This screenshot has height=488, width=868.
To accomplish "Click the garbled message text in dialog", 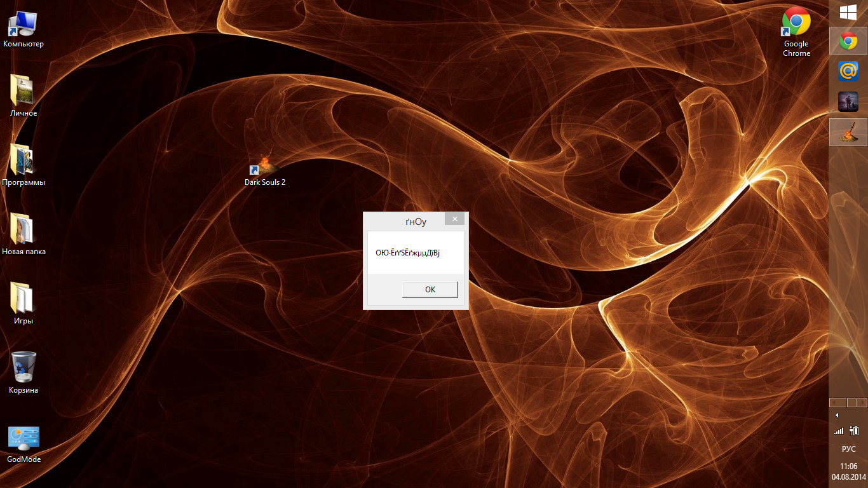I will point(408,253).
